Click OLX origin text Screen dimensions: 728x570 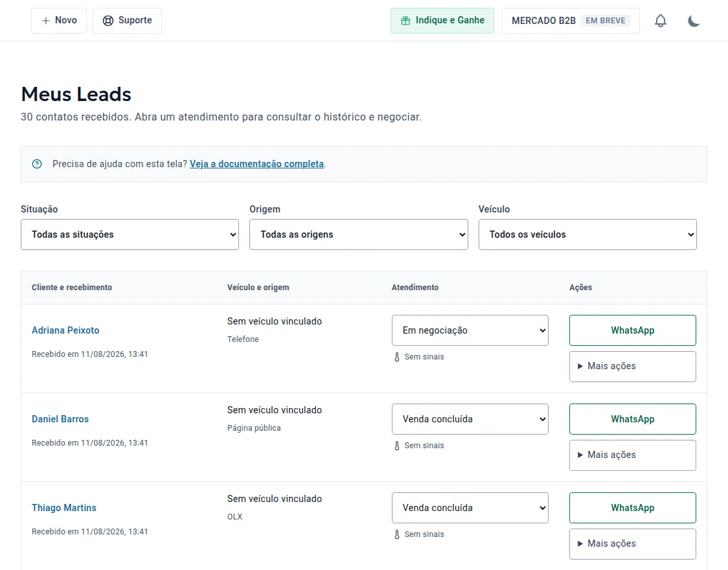pos(234,517)
